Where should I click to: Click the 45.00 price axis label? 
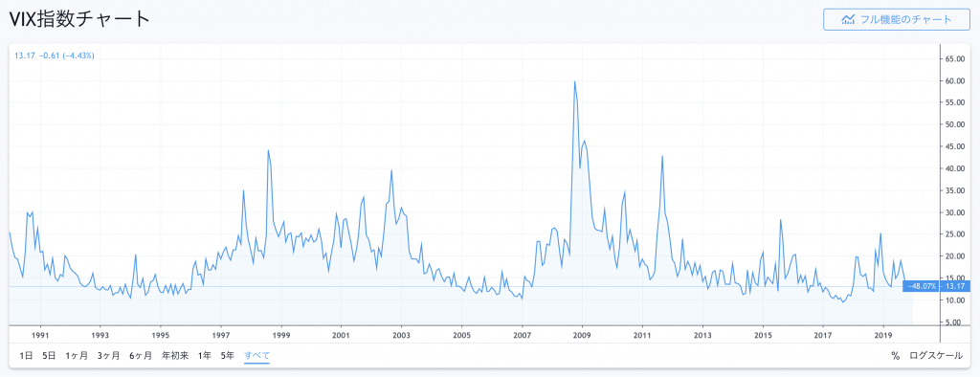point(956,147)
